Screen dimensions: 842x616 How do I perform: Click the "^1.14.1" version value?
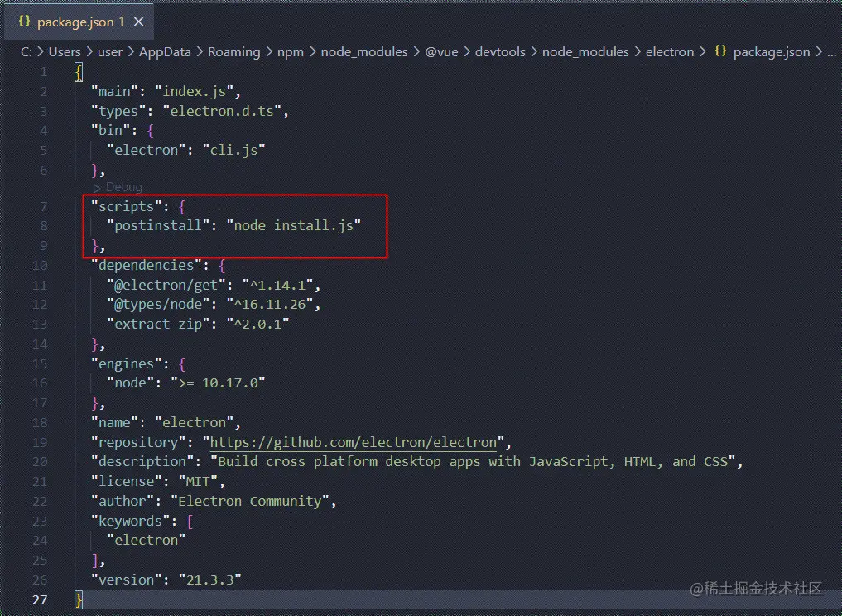(277, 285)
